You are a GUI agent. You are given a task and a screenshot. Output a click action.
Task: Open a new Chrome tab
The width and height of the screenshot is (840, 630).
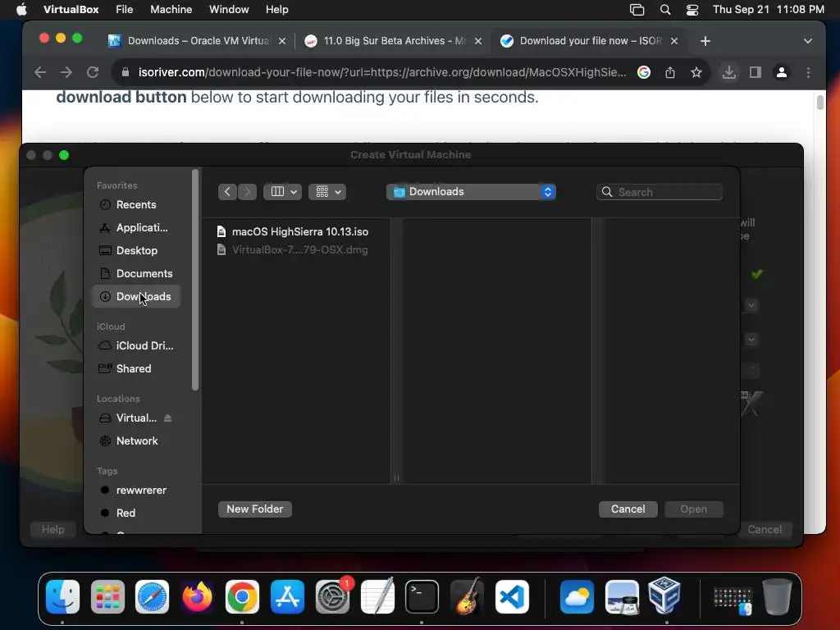point(705,41)
